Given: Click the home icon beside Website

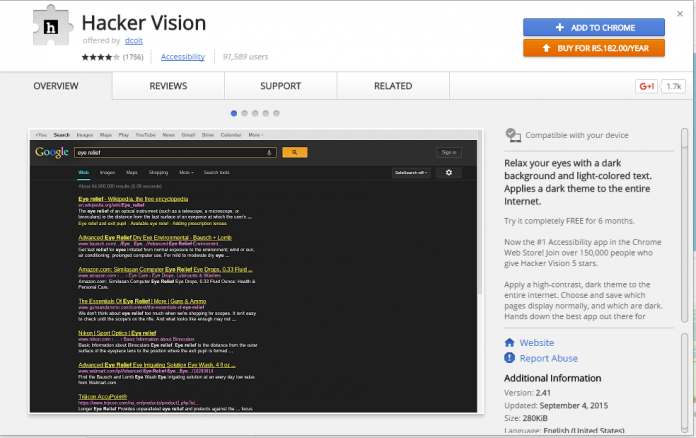Looking at the screenshot, I should click(x=510, y=343).
